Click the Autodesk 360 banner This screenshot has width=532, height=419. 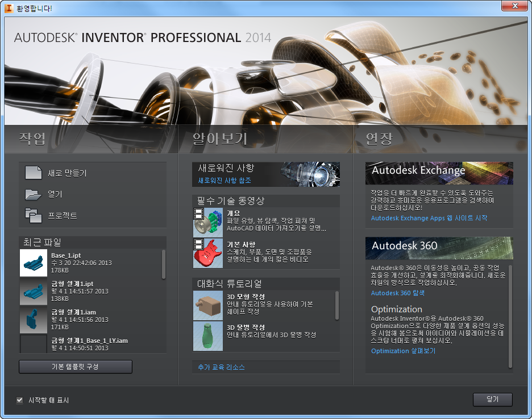439,248
